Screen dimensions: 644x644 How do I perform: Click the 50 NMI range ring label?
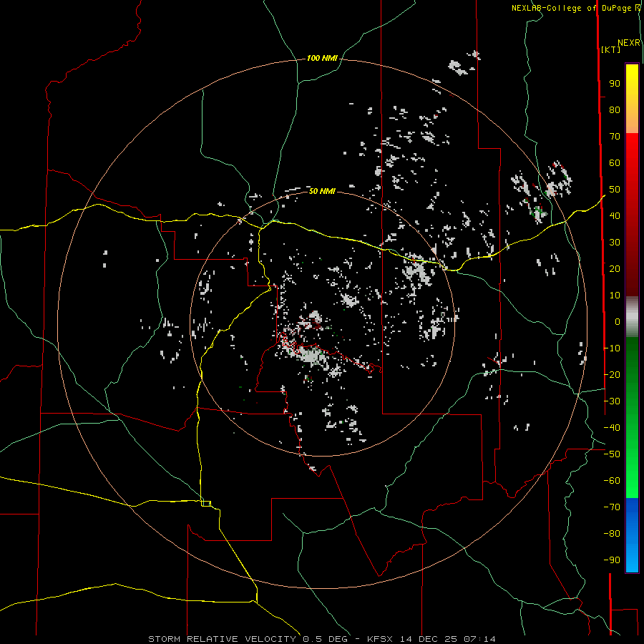pyautogui.click(x=322, y=191)
